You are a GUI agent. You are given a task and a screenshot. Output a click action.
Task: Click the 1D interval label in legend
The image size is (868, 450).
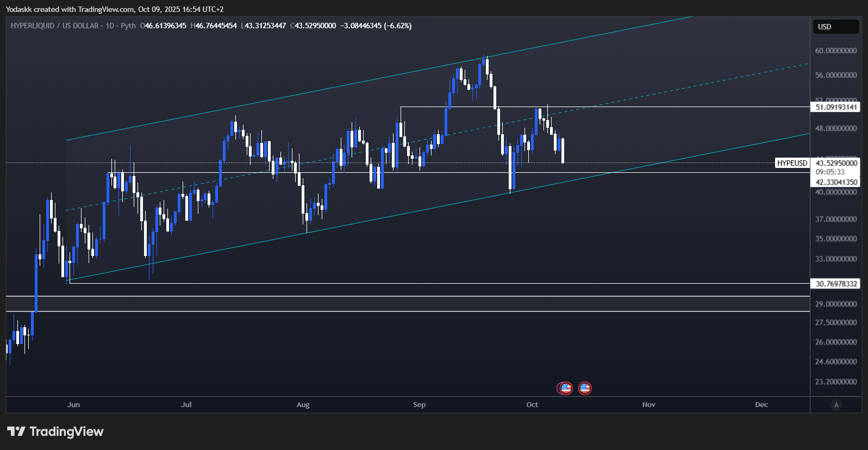coord(110,26)
